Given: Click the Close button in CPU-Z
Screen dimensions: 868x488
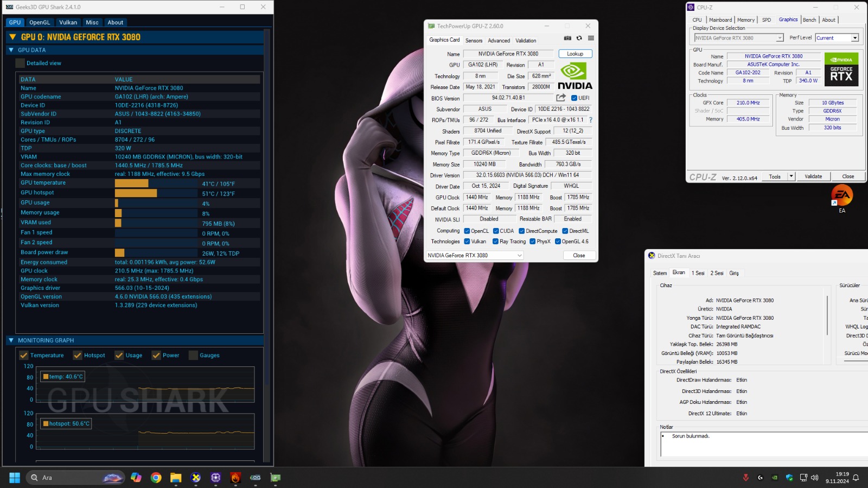Looking at the screenshot, I should pyautogui.click(x=848, y=176).
